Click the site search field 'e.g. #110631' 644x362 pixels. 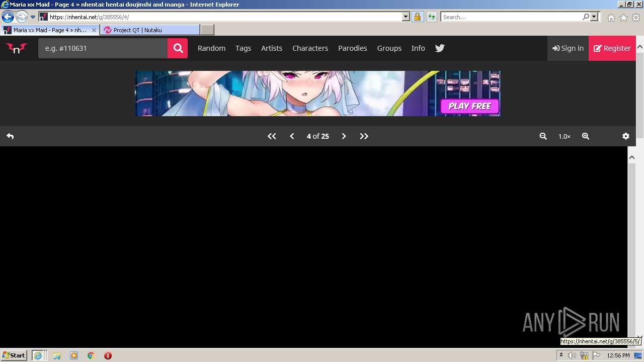(x=103, y=48)
